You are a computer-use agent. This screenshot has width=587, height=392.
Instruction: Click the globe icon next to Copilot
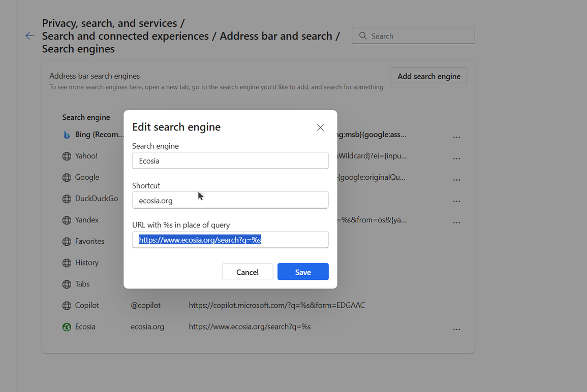67,305
